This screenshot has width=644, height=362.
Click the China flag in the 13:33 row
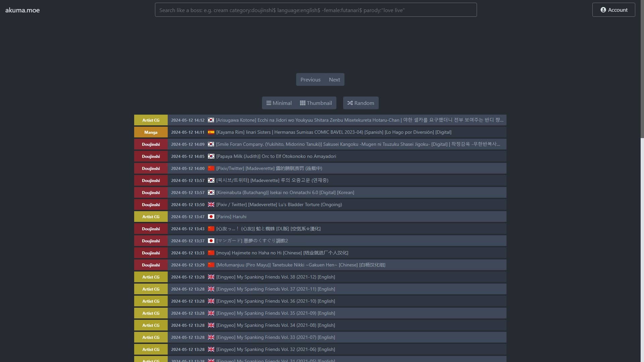(x=211, y=253)
